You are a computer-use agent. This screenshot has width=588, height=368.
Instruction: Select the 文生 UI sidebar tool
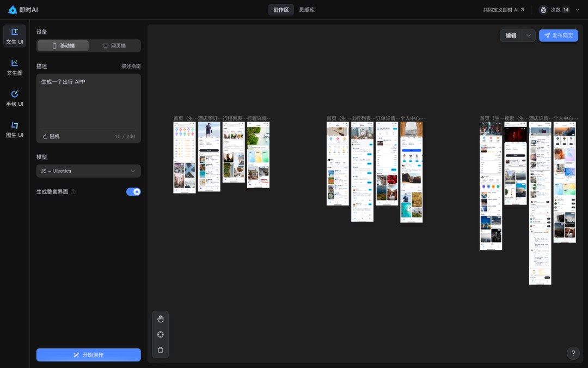tap(15, 36)
